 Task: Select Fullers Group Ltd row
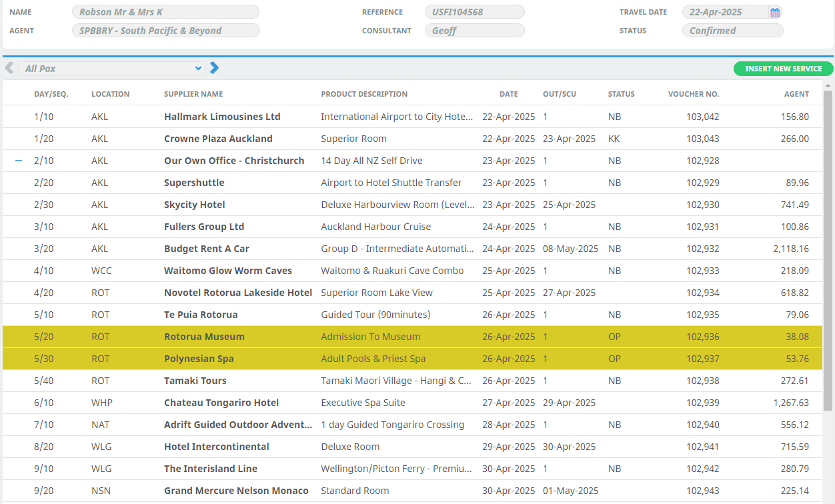pos(412,227)
